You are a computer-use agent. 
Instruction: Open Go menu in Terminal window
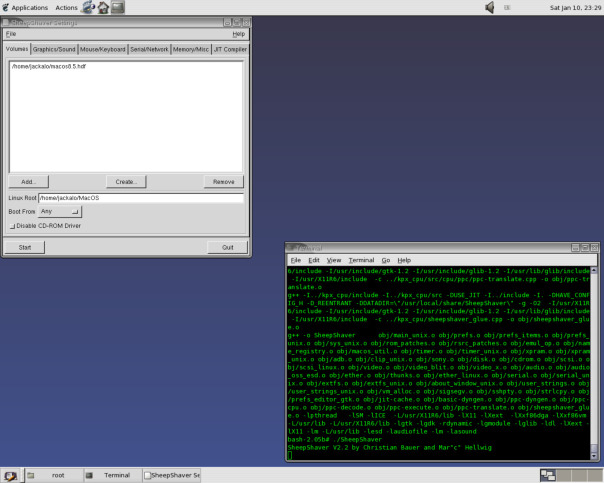point(386,260)
